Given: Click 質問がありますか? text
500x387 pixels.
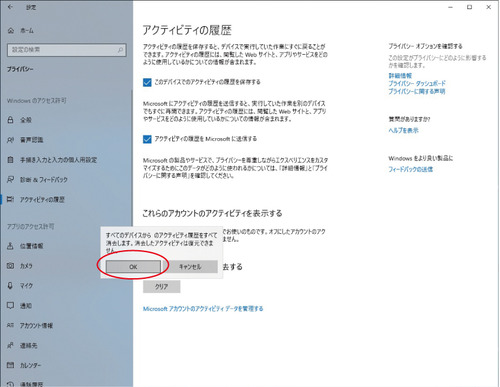Looking at the screenshot, I should [409, 119].
